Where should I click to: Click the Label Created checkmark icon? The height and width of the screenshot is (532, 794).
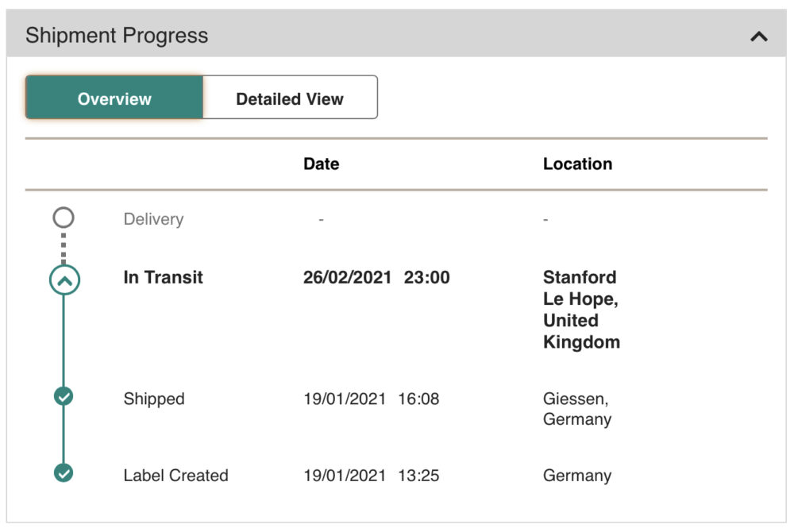click(x=64, y=472)
